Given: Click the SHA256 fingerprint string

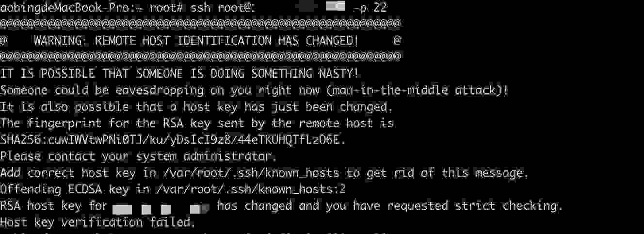Looking at the screenshot, I should [173, 140].
